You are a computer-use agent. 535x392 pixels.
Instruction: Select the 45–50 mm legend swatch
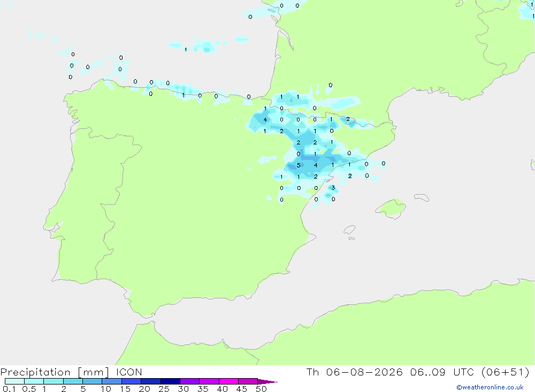248,381
